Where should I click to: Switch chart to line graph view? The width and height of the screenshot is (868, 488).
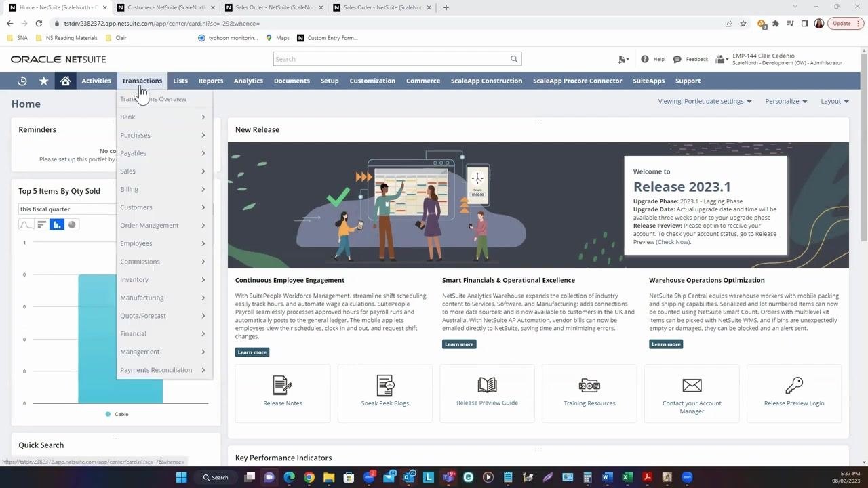pos(26,224)
